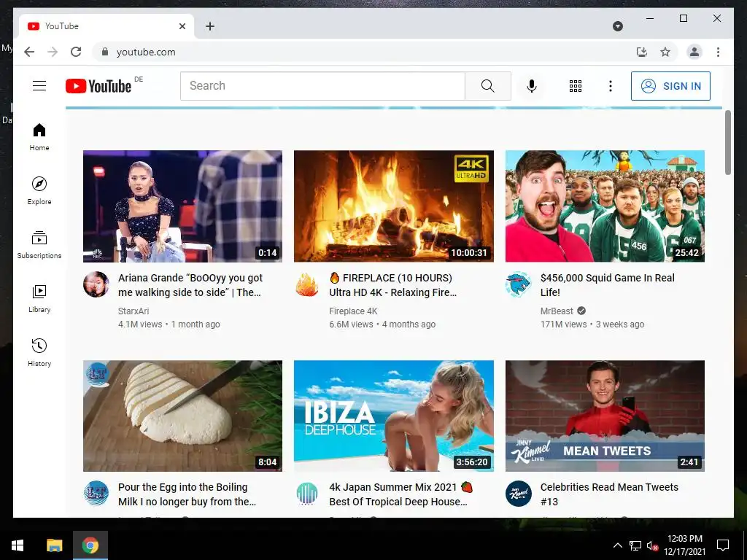The height and width of the screenshot is (560, 747).
Task: Open the tab search dropdown arrow
Action: pyautogui.click(x=617, y=26)
